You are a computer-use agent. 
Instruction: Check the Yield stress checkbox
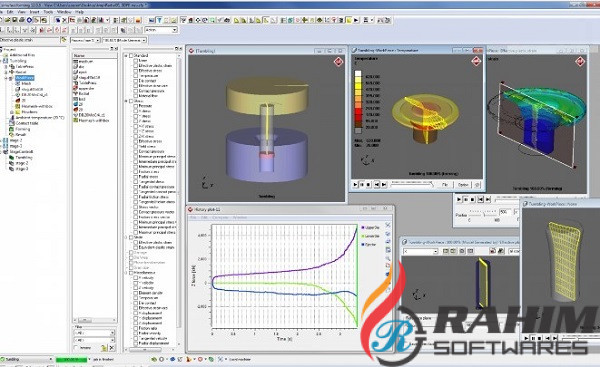(x=135, y=146)
